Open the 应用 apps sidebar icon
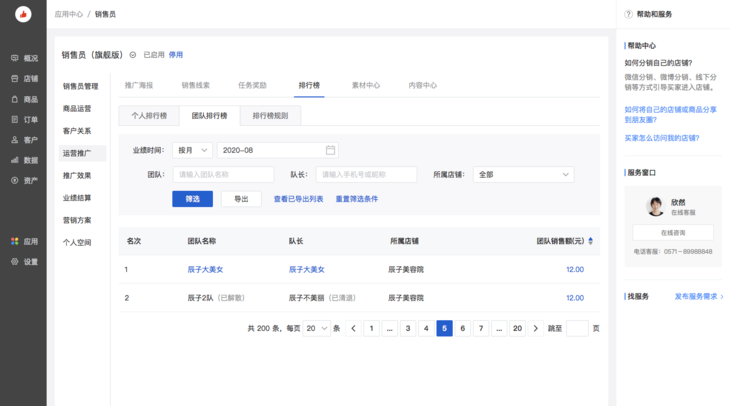 [15, 241]
